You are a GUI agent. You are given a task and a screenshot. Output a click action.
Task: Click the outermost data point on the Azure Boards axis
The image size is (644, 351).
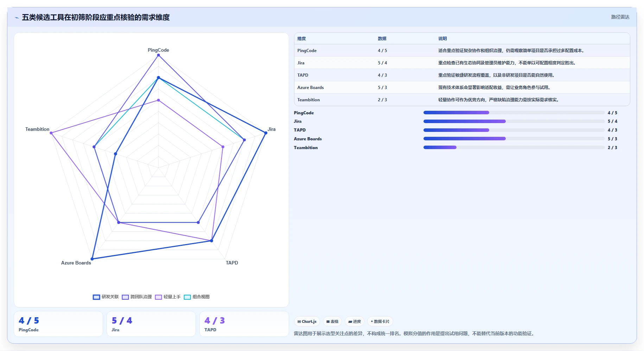click(x=92, y=259)
